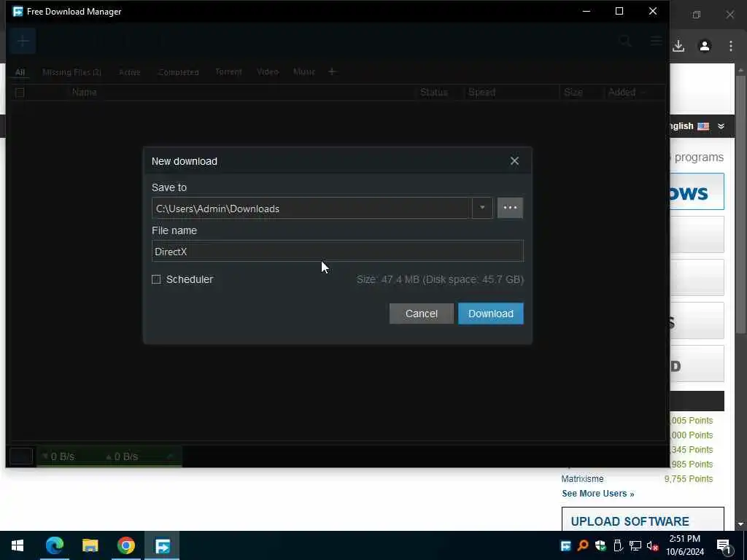The image size is (747, 560).
Task: Open the notification center icon
Action: point(724,545)
